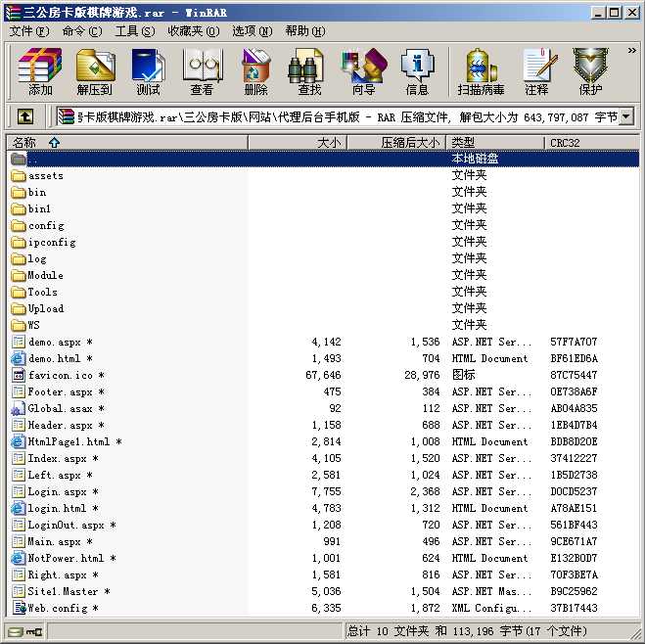Select the log folder name
Viewport: 645px width, 644px height.
(x=37, y=259)
